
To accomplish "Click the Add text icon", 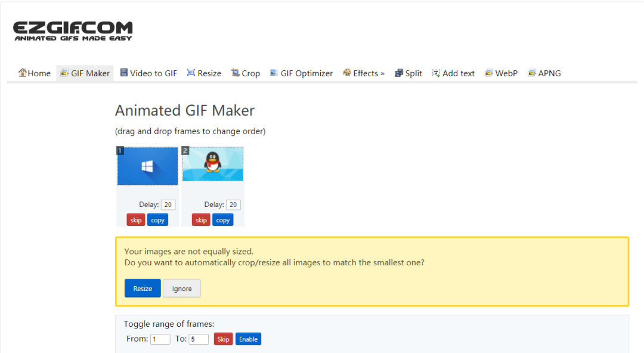I will (x=436, y=73).
